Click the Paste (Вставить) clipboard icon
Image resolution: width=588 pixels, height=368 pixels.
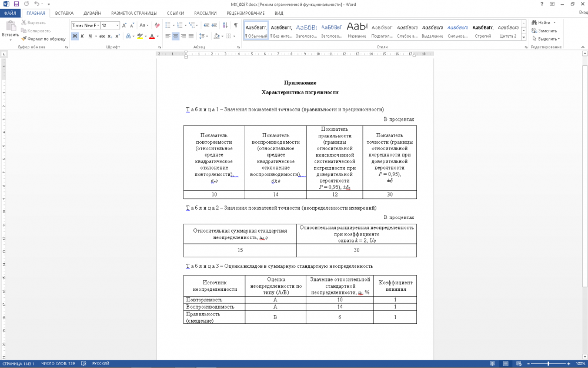click(x=10, y=27)
